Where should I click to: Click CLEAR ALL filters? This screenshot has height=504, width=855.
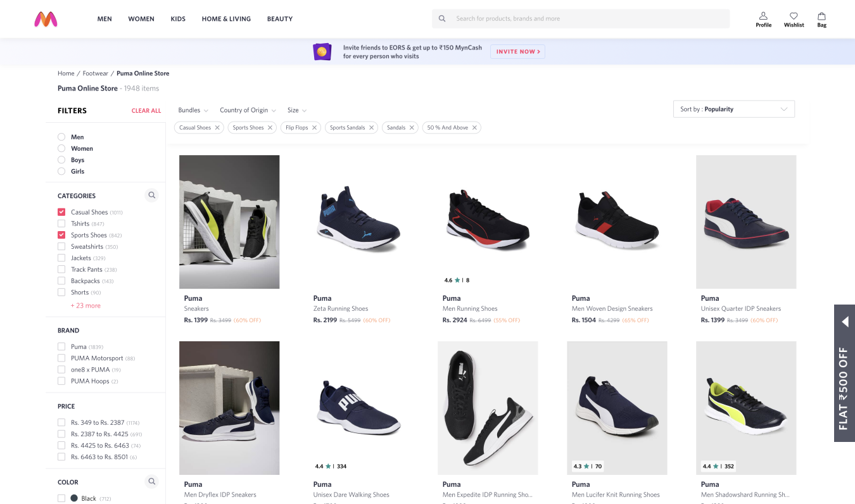tap(146, 111)
